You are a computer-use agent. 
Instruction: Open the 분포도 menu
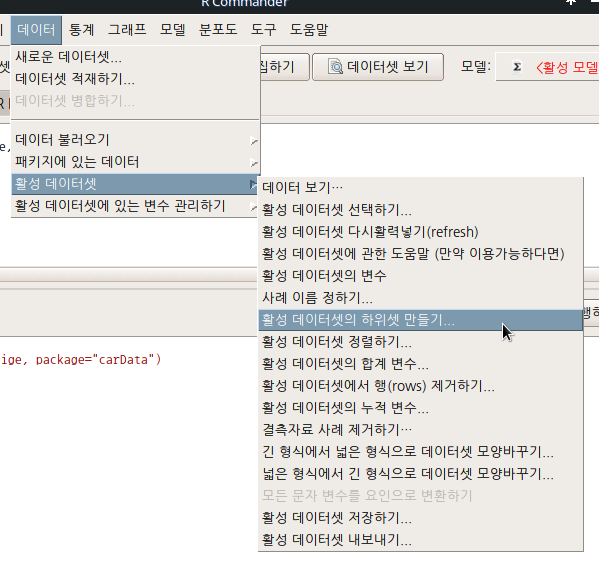(218, 30)
